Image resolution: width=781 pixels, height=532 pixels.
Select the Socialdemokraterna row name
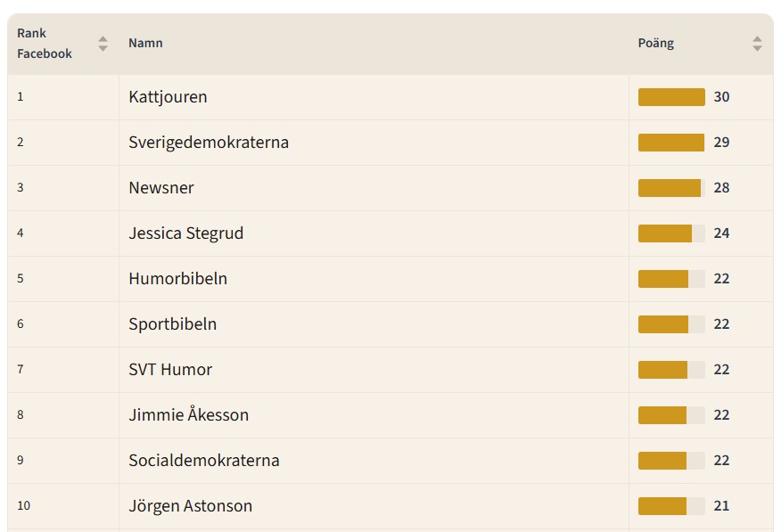pyautogui.click(x=204, y=461)
